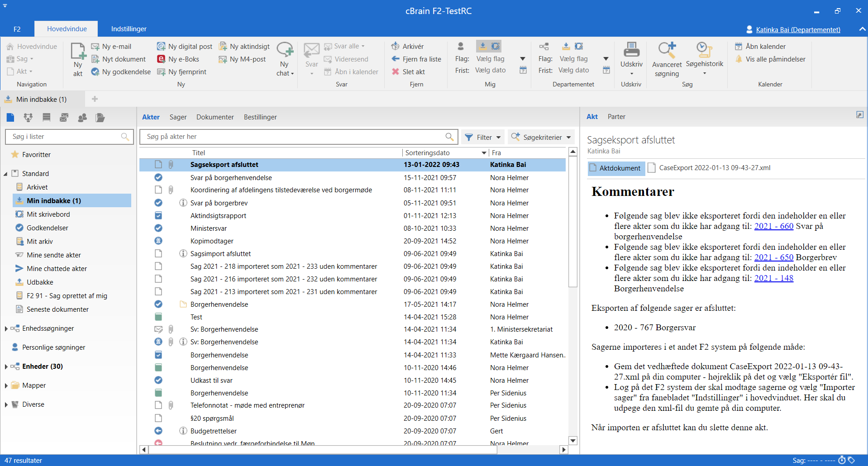Viewport: 868px width, 466px height.
Task: Open Departementet flag dropdown arrow
Action: click(606, 59)
